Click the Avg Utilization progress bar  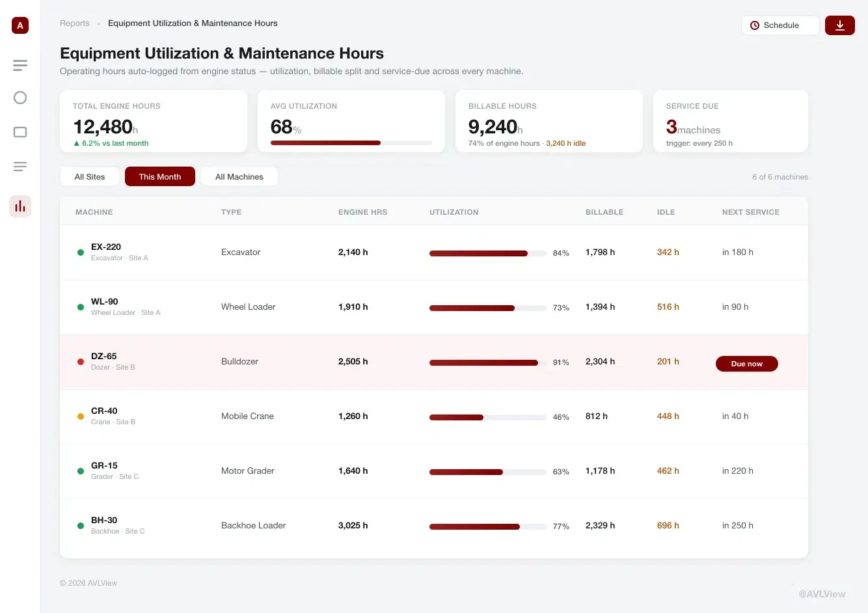click(x=351, y=143)
